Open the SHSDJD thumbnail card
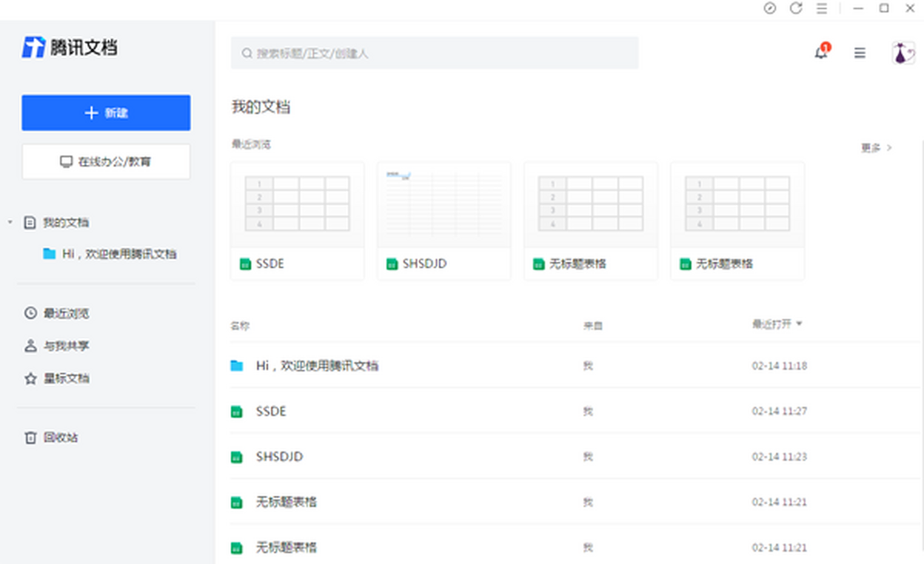 pyautogui.click(x=444, y=220)
